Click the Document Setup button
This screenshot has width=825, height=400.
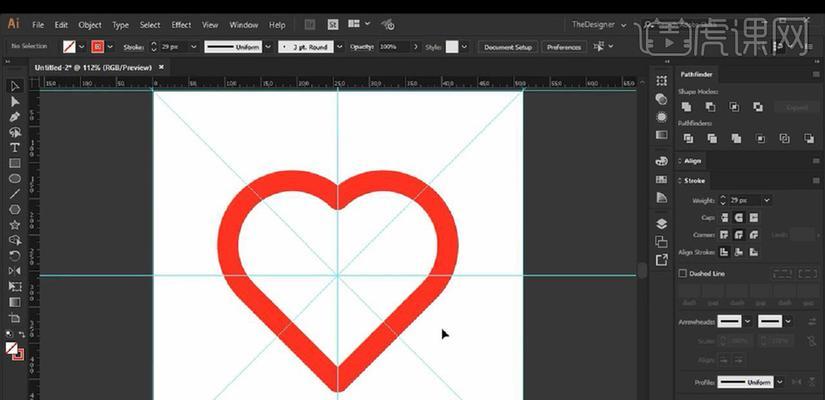pos(508,47)
